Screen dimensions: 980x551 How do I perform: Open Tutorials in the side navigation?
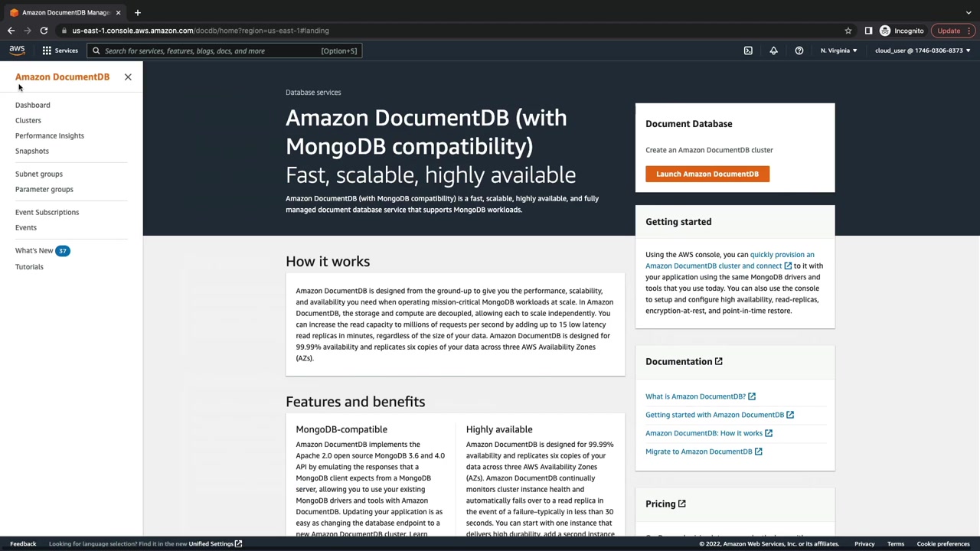point(29,266)
